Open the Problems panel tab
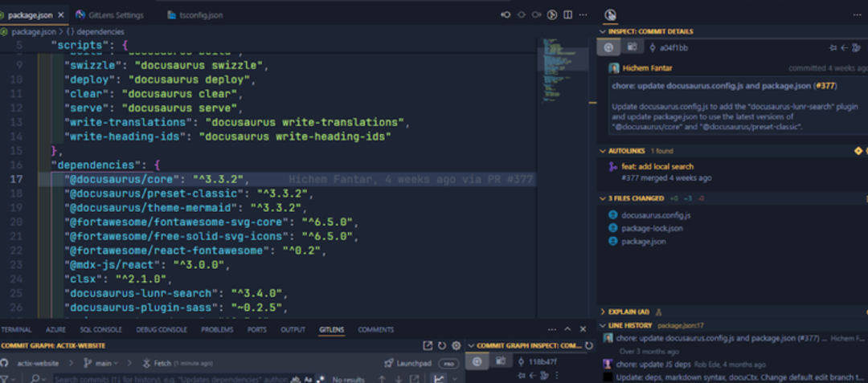Screen dimensions: 868x383 (x=217, y=329)
